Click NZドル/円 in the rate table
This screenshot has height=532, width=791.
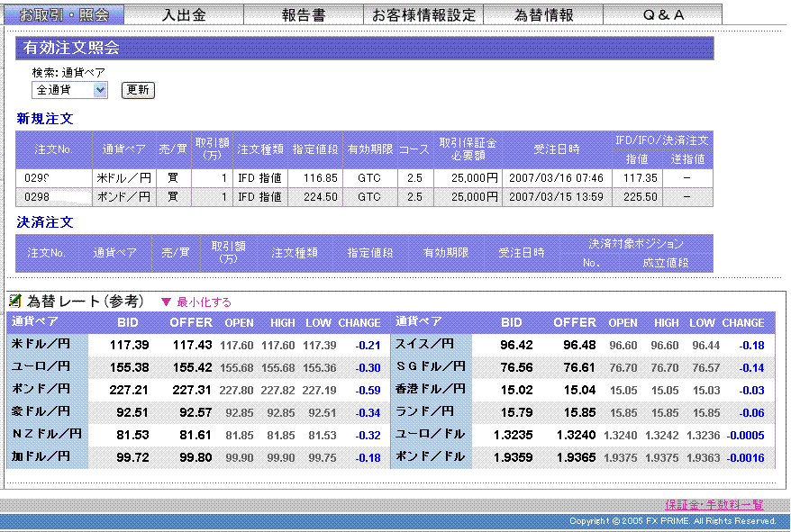pyautogui.click(x=47, y=434)
